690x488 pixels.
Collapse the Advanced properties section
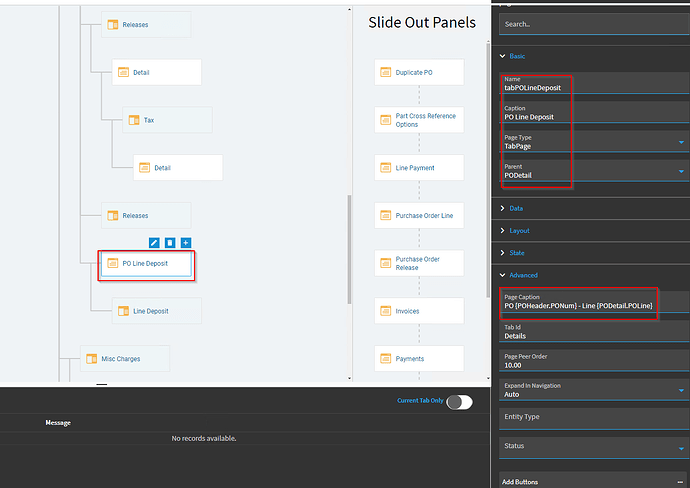click(503, 275)
